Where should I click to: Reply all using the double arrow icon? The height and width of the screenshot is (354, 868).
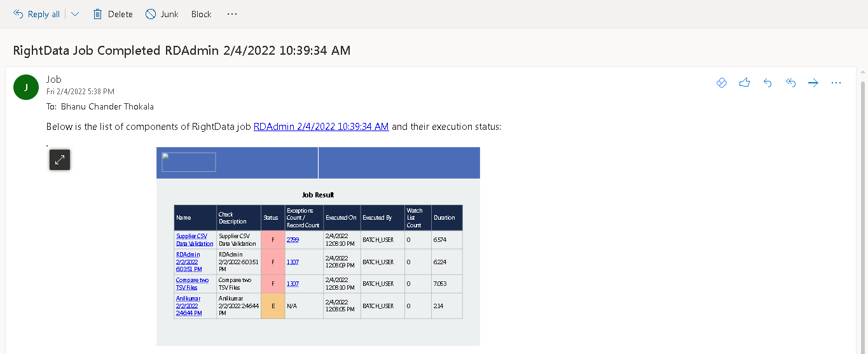(790, 83)
